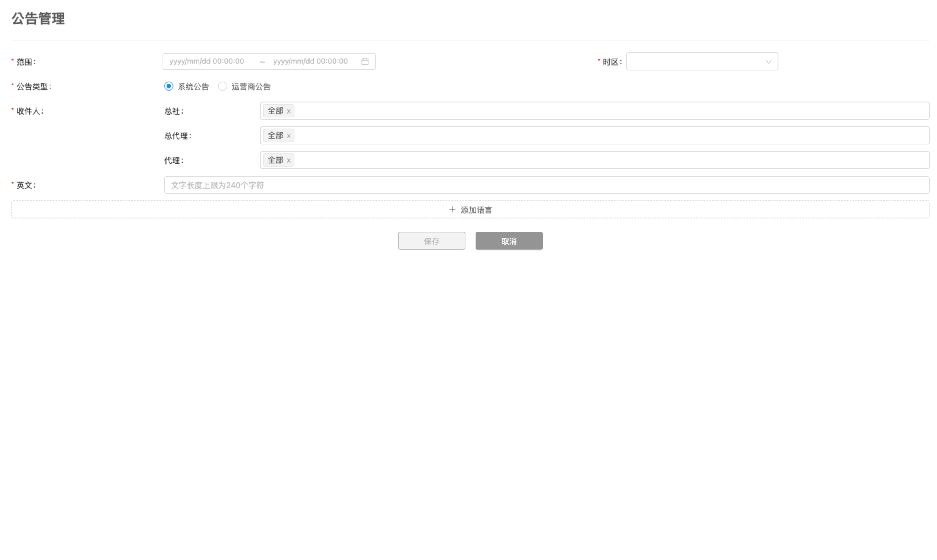This screenshot has height=560, width=937.
Task: Select the 系统公告 radio option
Action: point(168,86)
